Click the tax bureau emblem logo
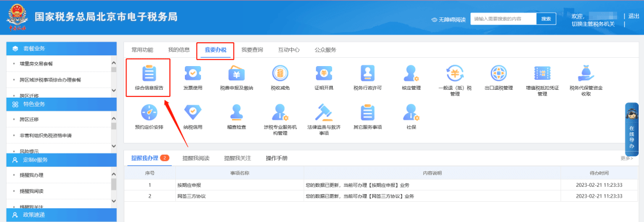The width and height of the screenshot is (644, 222). pos(17,17)
